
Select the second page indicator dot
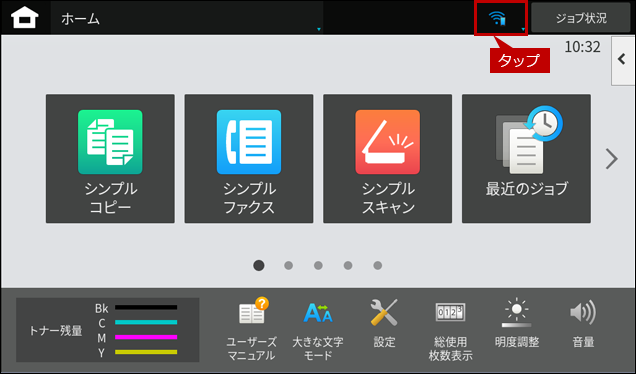click(288, 265)
